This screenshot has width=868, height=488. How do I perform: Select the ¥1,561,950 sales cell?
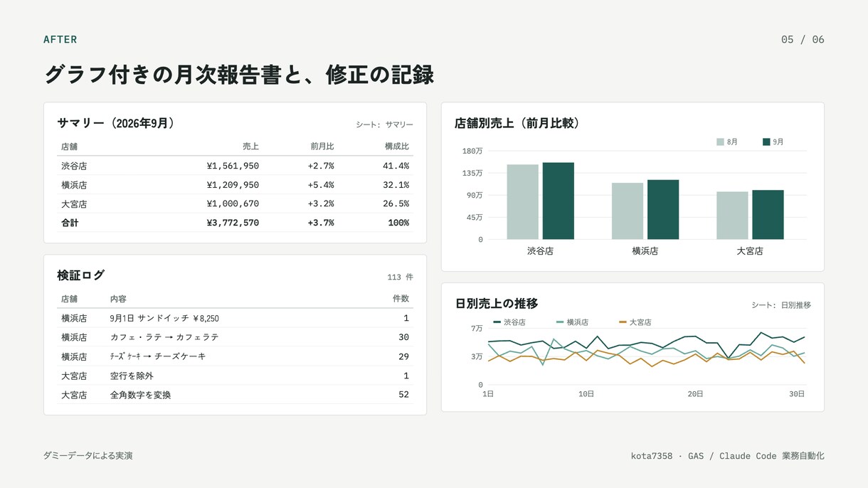click(233, 166)
